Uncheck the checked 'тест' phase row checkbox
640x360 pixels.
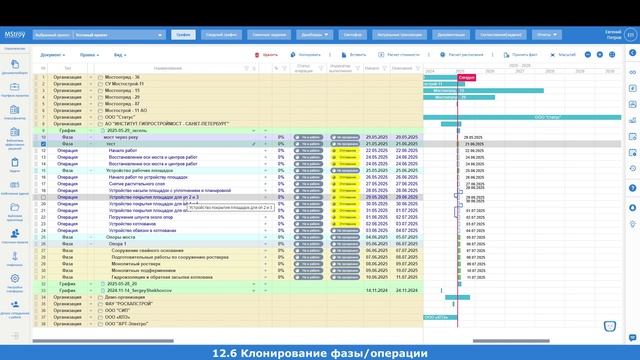click(43, 144)
